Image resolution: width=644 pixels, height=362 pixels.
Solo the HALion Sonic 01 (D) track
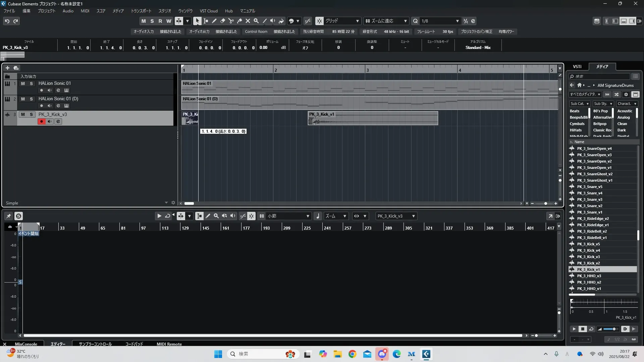coord(31,99)
